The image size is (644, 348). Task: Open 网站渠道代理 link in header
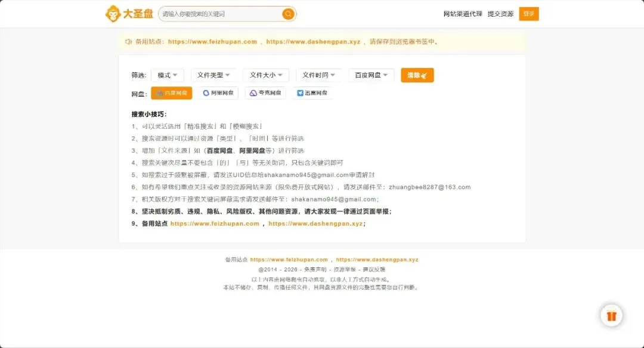pos(463,14)
